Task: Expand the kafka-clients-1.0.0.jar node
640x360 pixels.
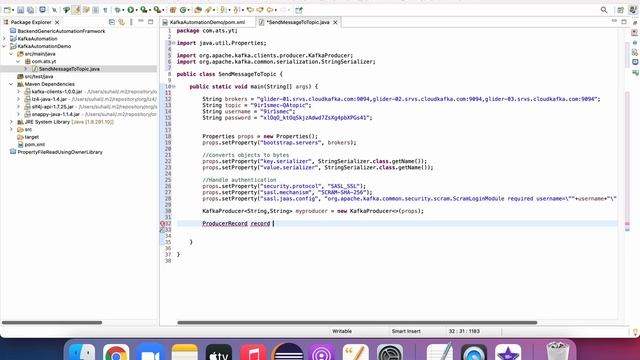Action: [x=18, y=92]
